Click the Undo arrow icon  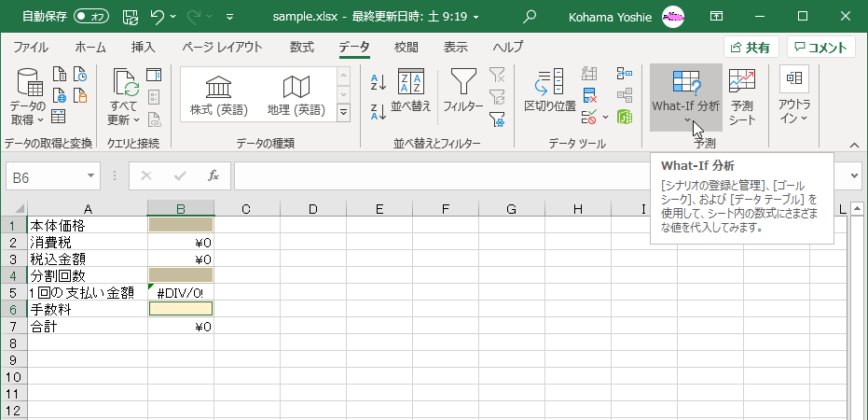tap(158, 16)
